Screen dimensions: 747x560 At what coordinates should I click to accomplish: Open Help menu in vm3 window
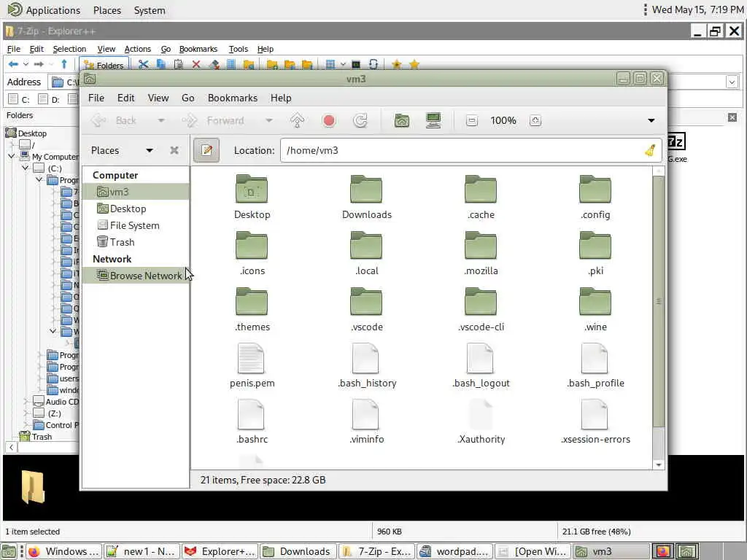pos(281,98)
